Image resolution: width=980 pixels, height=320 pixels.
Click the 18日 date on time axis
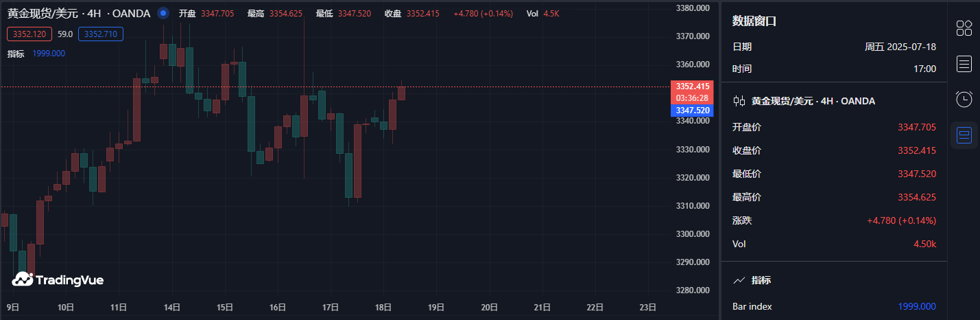coord(383,307)
